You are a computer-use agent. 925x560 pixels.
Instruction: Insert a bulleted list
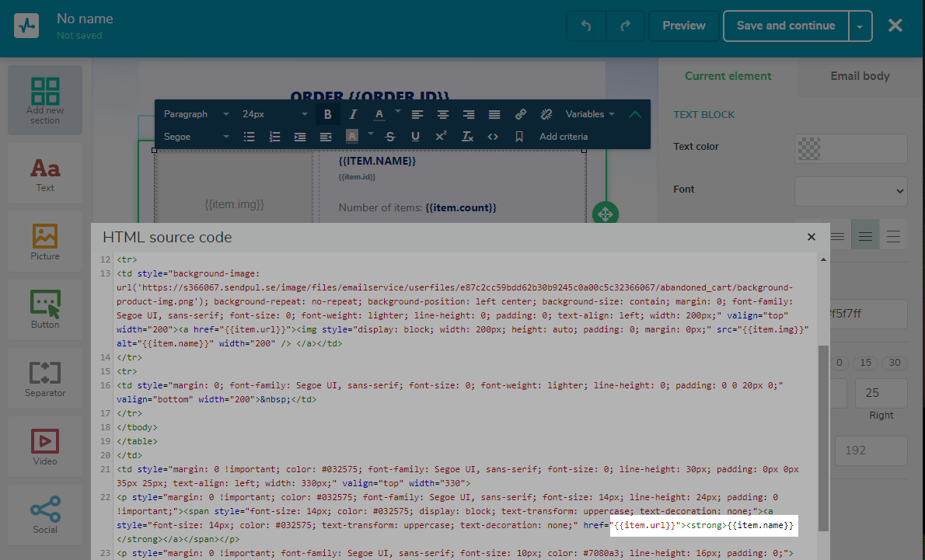coord(249,137)
